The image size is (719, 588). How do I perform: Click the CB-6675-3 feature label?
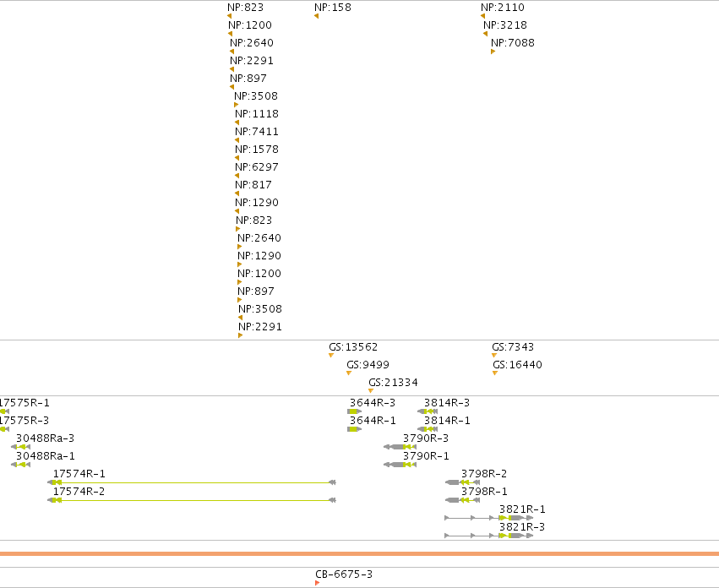coord(344,574)
